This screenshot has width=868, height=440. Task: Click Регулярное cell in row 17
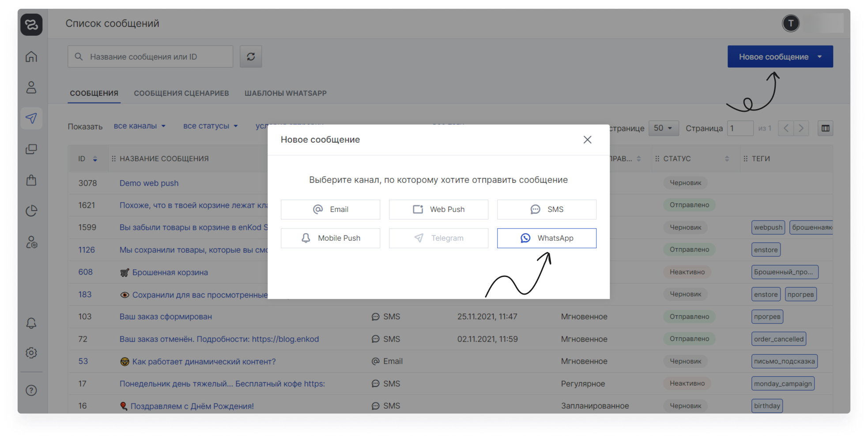tap(583, 384)
